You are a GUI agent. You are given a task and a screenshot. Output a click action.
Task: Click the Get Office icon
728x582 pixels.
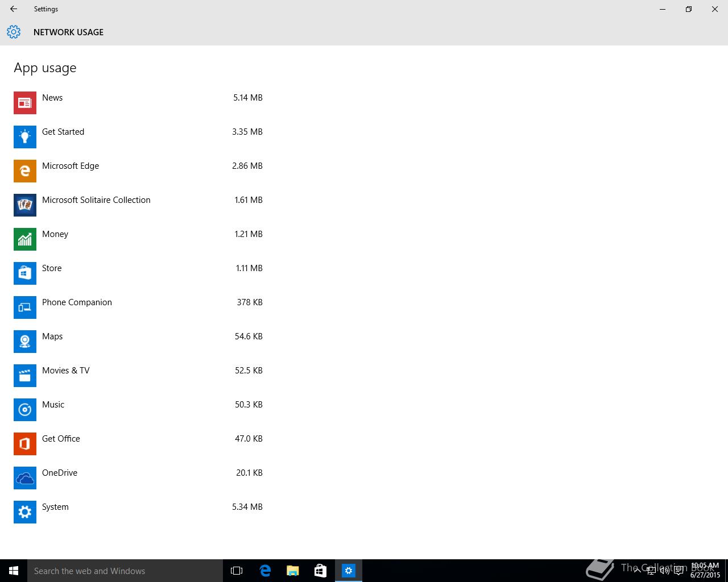(25, 444)
